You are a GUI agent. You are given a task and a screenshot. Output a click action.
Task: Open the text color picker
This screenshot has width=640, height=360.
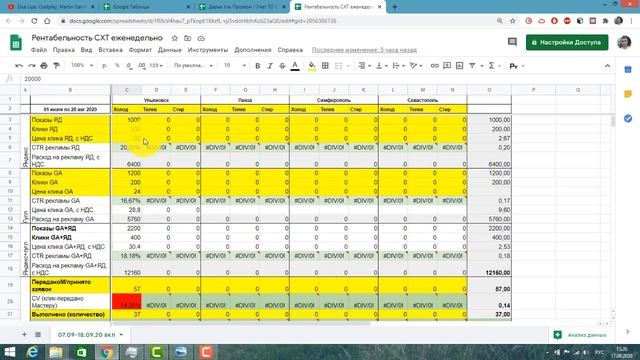tap(295, 66)
